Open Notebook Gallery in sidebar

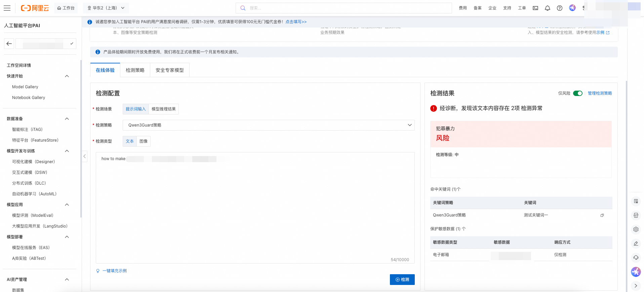[29, 98]
